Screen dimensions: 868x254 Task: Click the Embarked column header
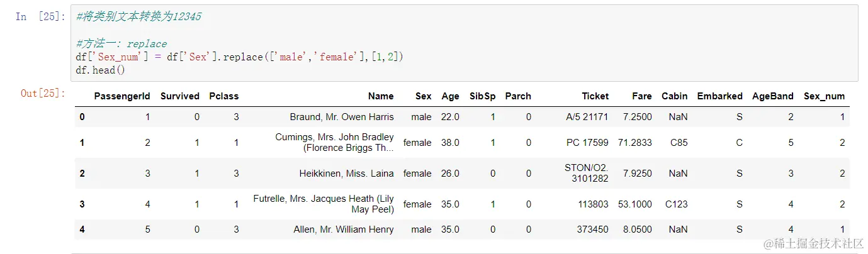(719, 96)
